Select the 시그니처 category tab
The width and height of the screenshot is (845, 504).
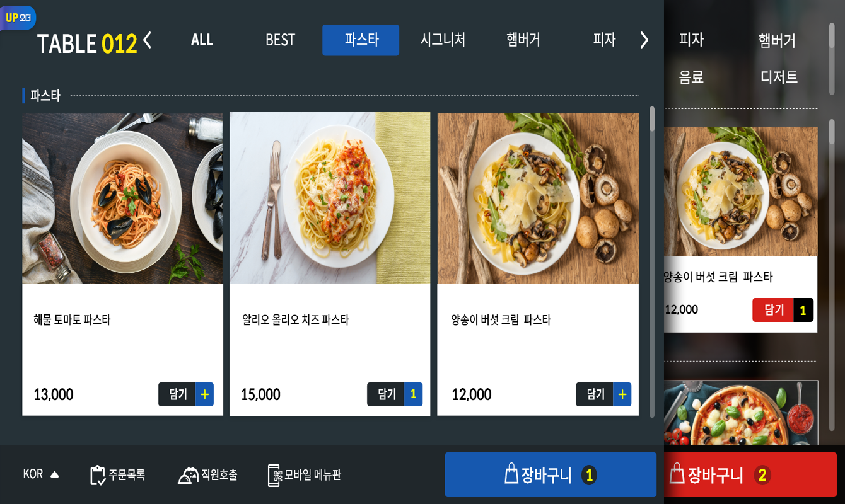pos(443,40)
